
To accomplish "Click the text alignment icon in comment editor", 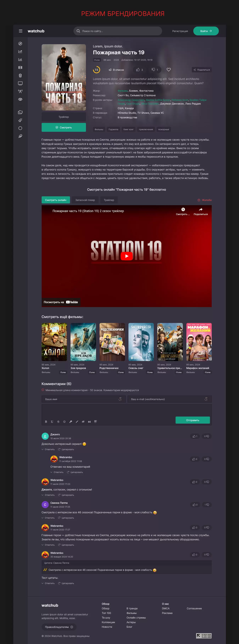I will tap(95, 421).
